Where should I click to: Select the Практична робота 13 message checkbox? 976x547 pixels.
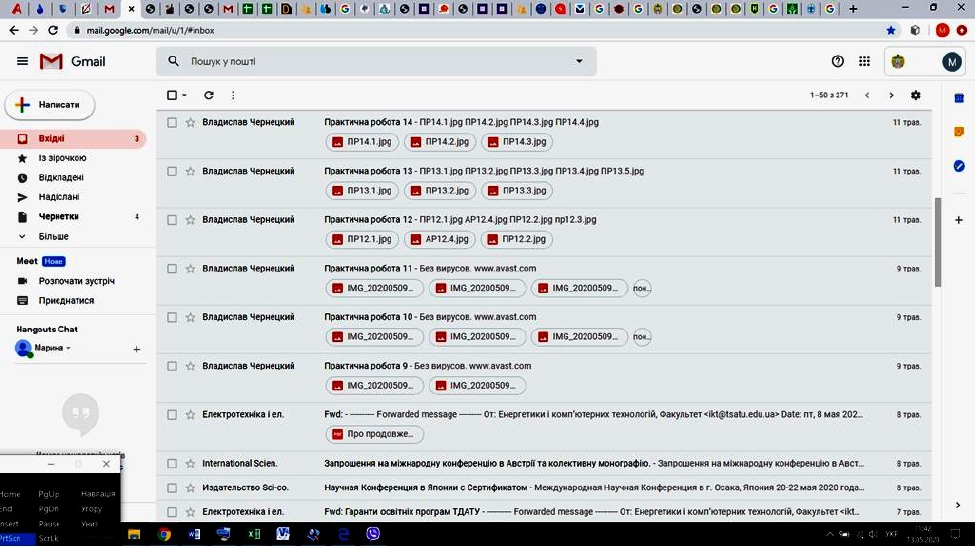pyautogui.click(x=172, y=171)
